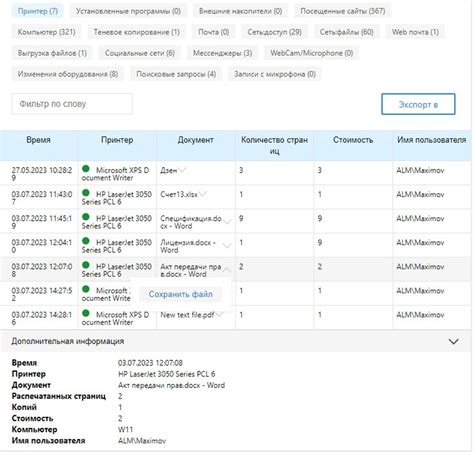474x452 pixels.
Task: Select the Принтер (7) tab
Action: (38, 11)
